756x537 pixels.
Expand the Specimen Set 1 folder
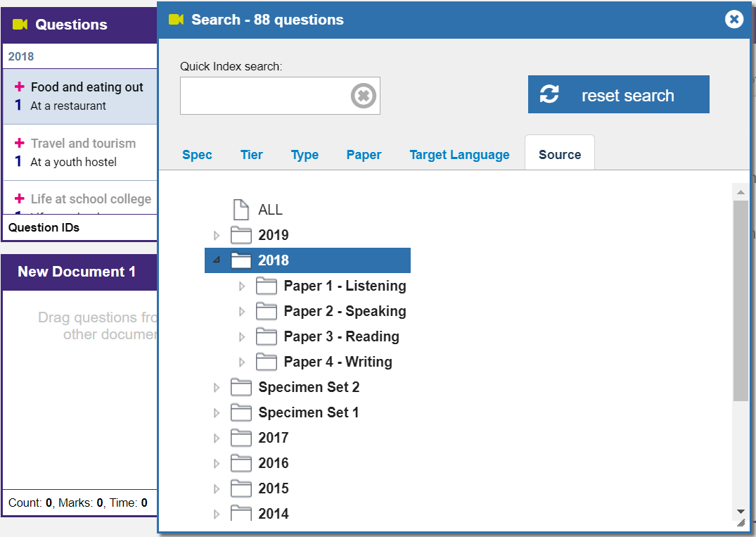pyautogui.click(x=217, y=413)
